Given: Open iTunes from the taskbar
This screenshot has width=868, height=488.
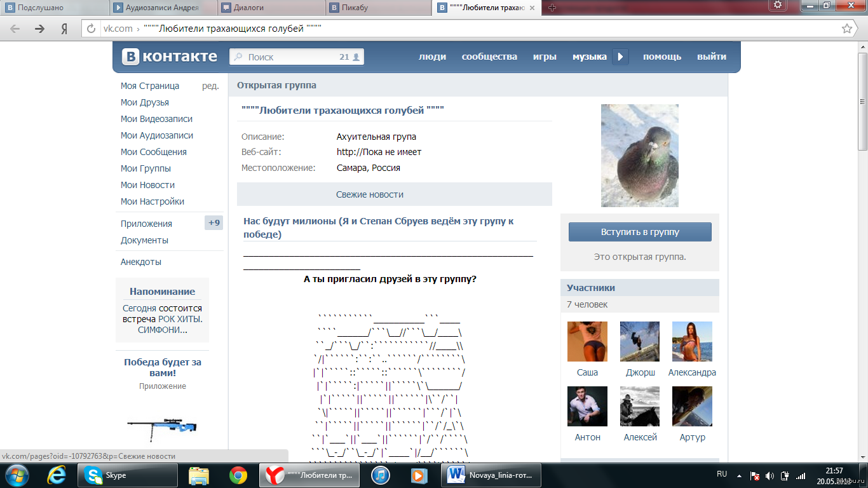Looking at the screenshot, I should [x=380, y=475].
